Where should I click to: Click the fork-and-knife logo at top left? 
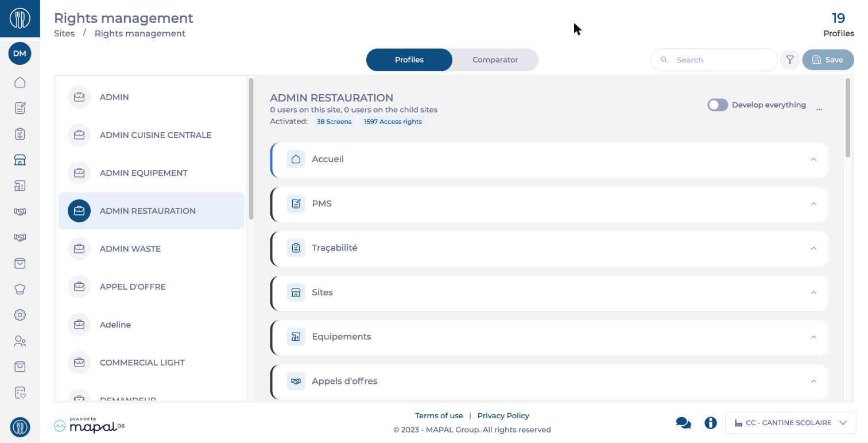click(x=20, y=18)
